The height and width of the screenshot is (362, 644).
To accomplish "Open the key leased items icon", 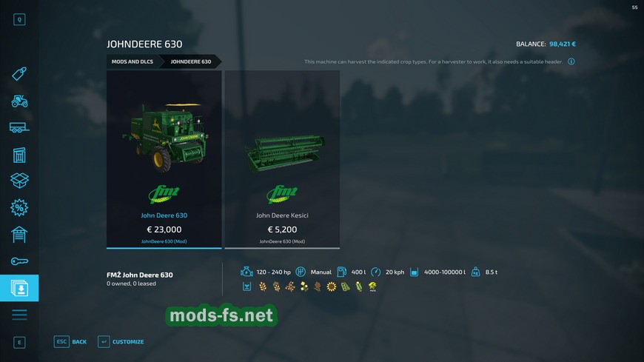I will click(x=19, y=261).
